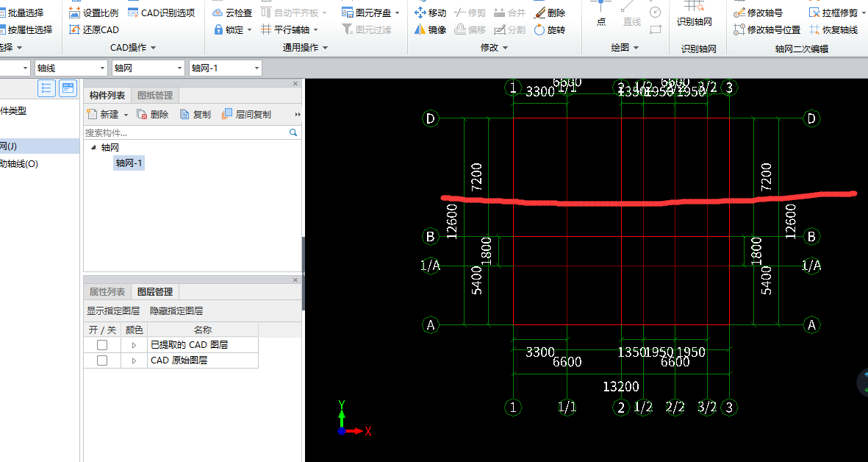Click 复制 copy in component list toolbar
This screenshot has height=462, width=868.
pyautogui.click(x=196, y=114)
